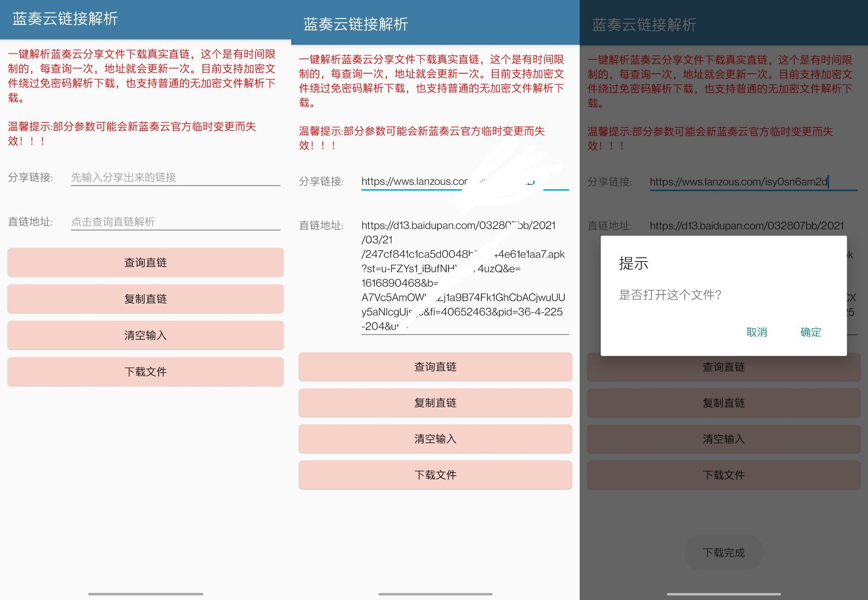Click 下载文件 button in left panel

tap(145, 371)
